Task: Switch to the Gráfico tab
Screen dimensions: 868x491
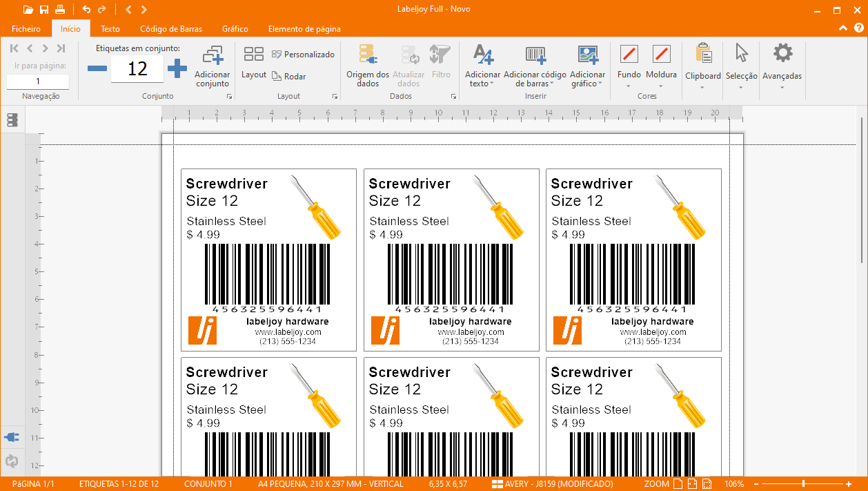Action: (x=235, y=29)
